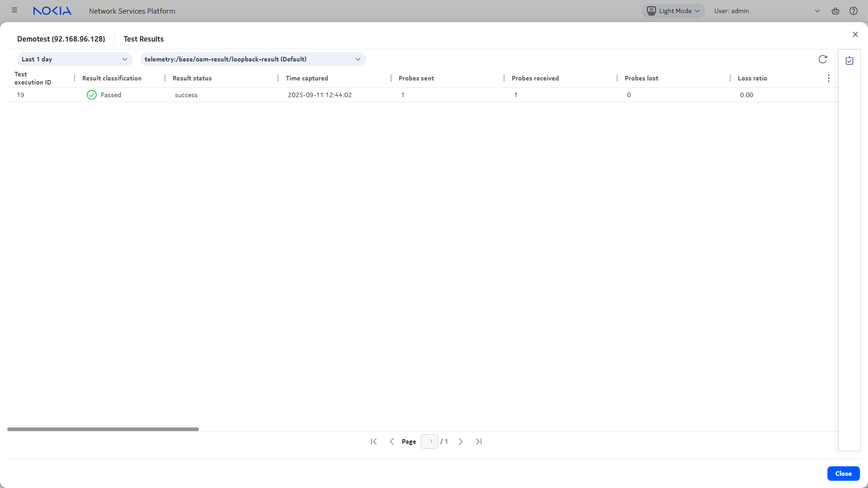
Task: Click the basket icon in header
Action: 835,11
